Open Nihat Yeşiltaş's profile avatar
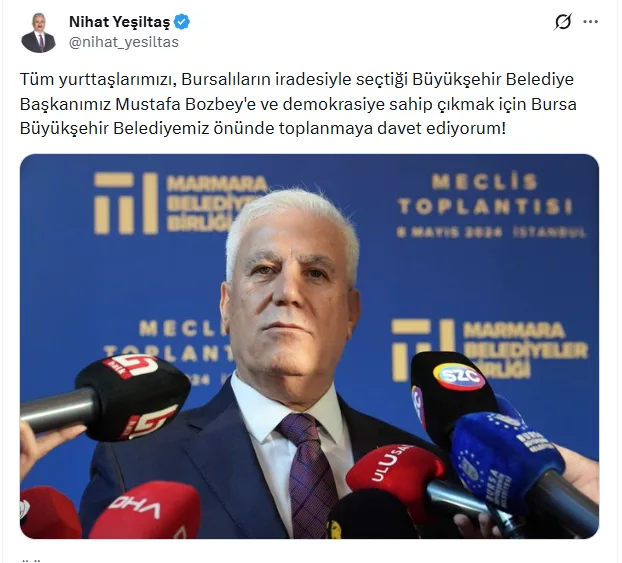This screenshot has width=622, height=563. click(38, 33)
